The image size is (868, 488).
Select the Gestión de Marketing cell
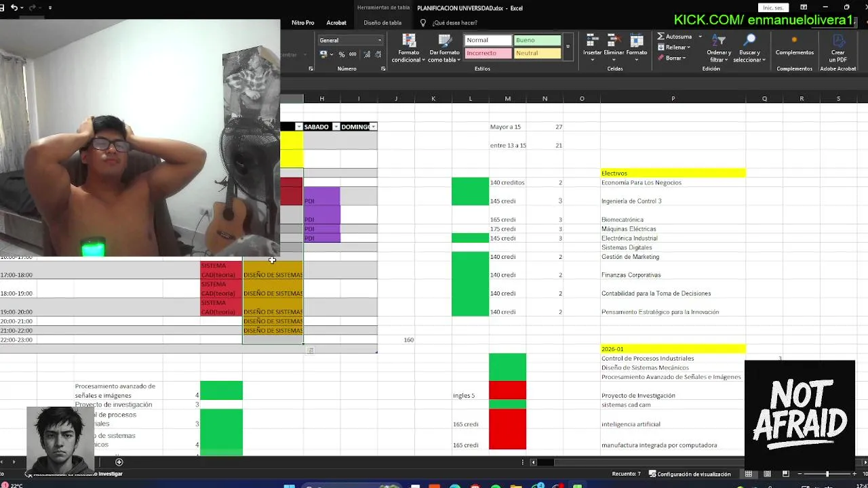(673, 257)
